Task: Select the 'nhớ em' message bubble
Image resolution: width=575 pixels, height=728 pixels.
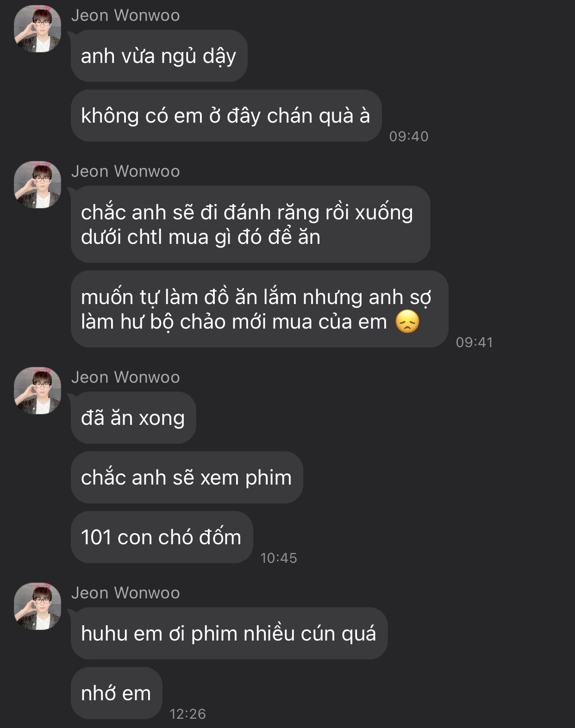Action: click(117, 693)
